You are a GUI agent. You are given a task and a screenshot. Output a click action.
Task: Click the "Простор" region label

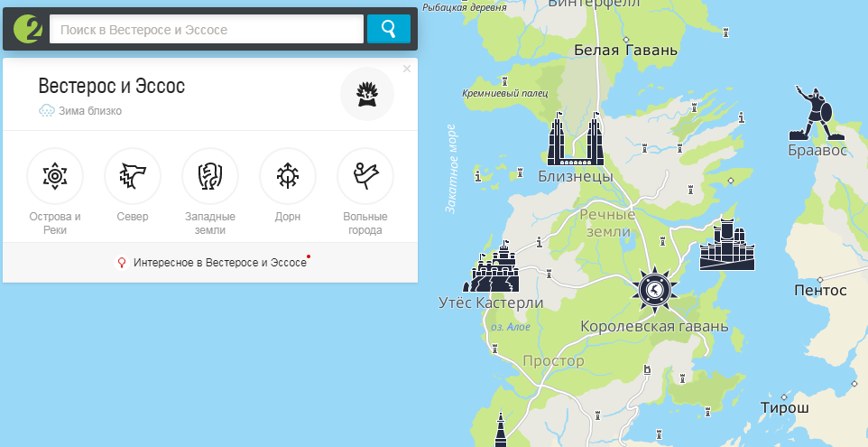(x=554, y=361)
